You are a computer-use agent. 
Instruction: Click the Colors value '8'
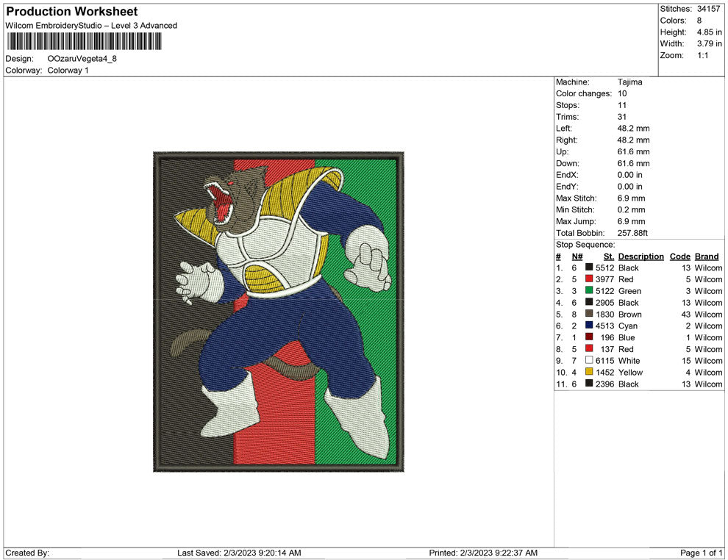tap(699, 21)
